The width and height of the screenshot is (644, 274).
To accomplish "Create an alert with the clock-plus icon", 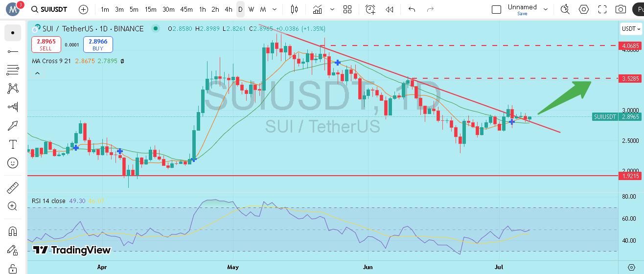I will (370, 9).
